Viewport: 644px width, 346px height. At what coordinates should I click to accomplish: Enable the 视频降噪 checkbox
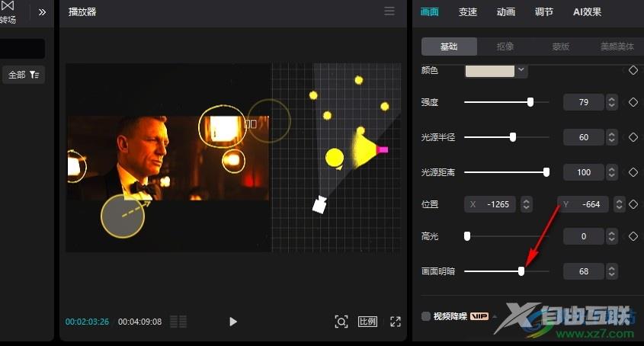[x=426, y=316]
